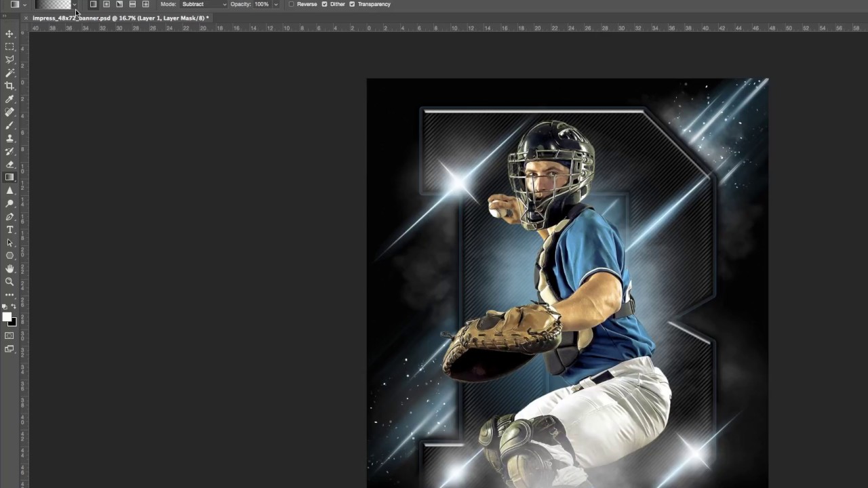Select the Healing Brush tool
868x488 pixels.
pos(9,112)
